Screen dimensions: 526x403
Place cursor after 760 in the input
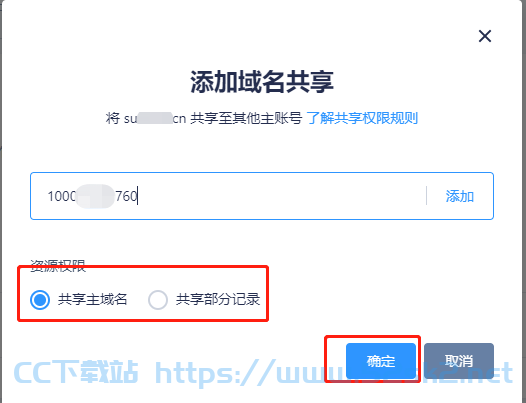coord(138,196)
